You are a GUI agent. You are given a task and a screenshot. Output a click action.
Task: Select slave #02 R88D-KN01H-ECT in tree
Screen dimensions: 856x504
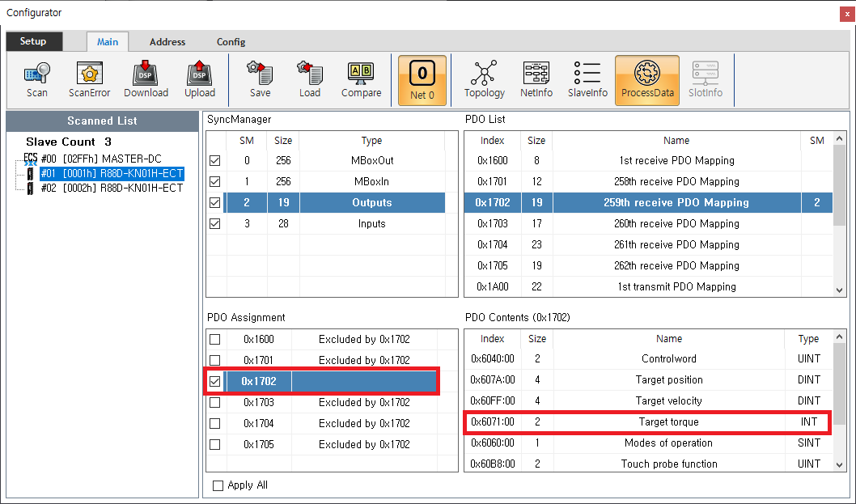pos(112,188)
